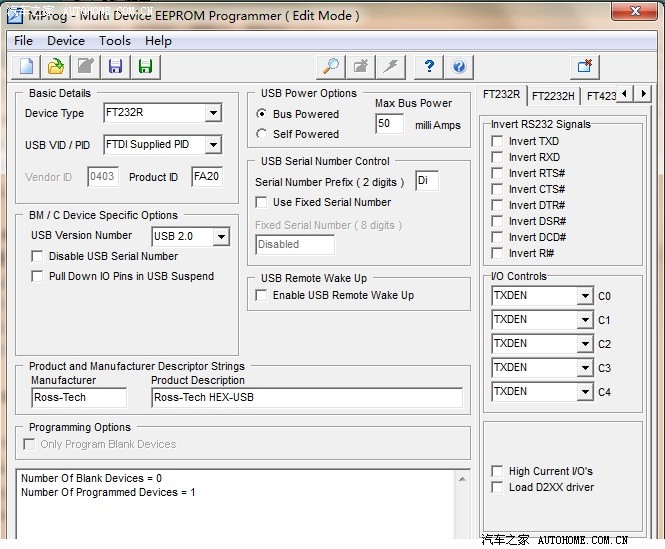The image size is (665, 549).
Task: Enable Use Fixed Serial Number checkbox
Action: click(x=262, y=202)
